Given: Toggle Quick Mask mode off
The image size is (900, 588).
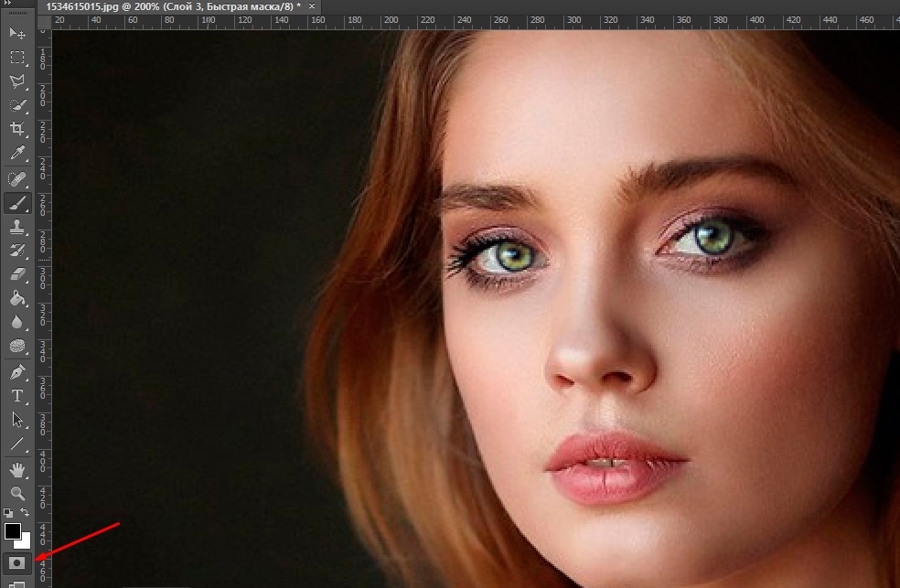Looking at the screenshot, I should click(x=16, y=562).
